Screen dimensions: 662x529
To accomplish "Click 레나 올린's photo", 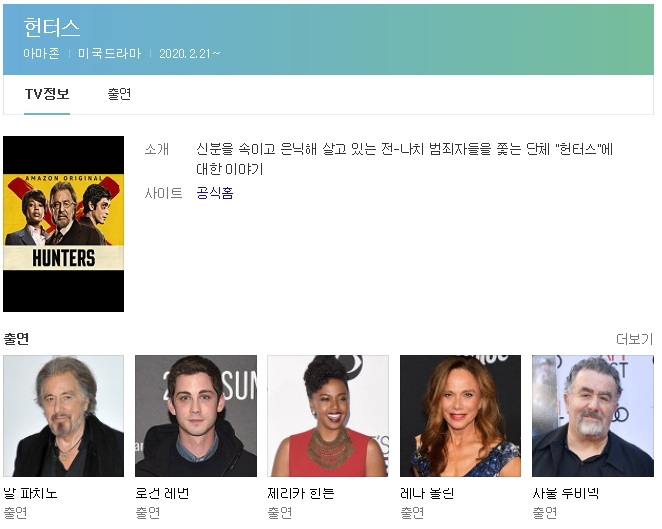I will tap(460, 416).
